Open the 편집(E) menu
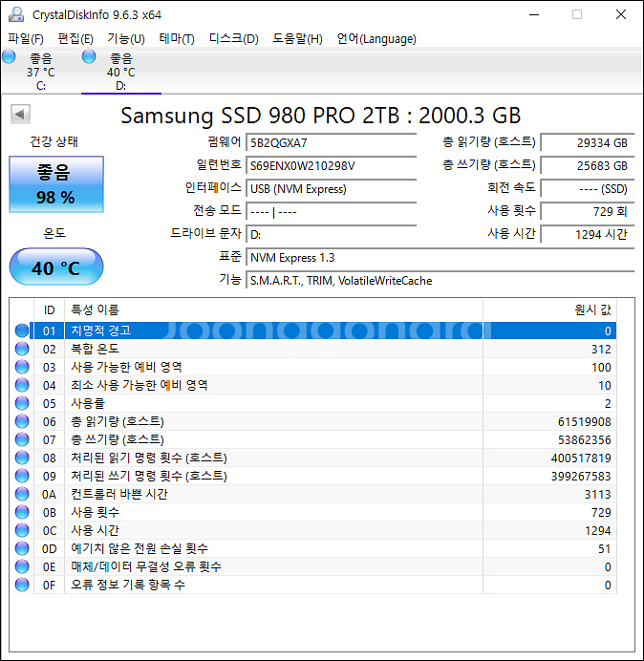 (x=75, y=39)
